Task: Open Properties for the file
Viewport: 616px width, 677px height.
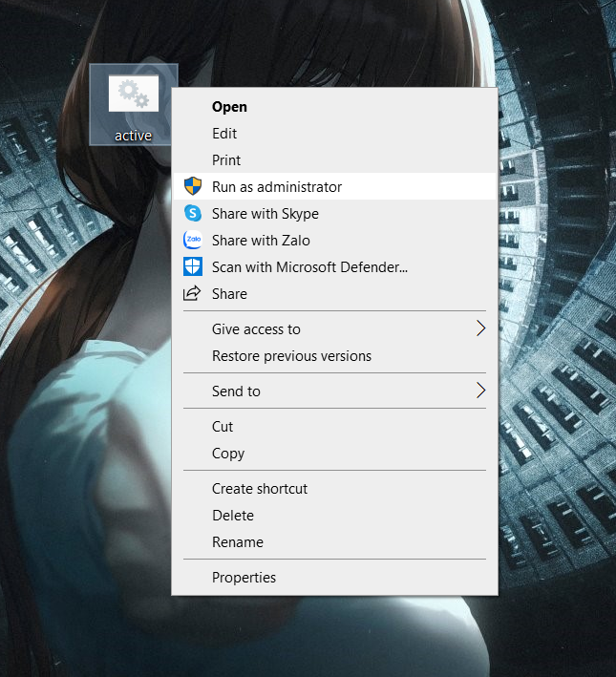Action: 335,578
